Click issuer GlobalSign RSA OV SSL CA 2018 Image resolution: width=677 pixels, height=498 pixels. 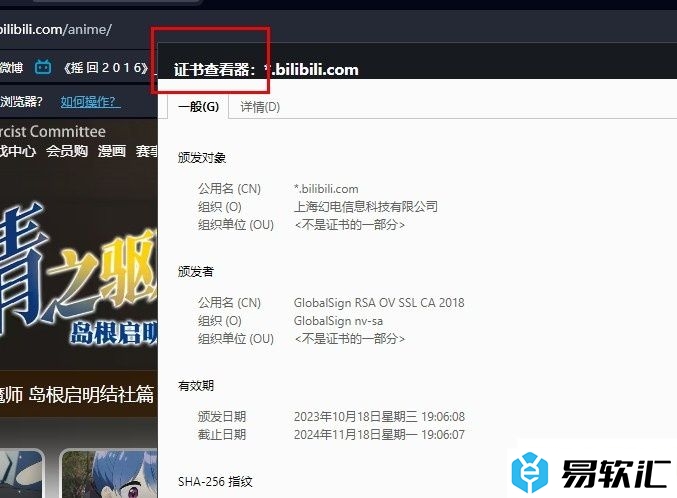pos(379,303)
